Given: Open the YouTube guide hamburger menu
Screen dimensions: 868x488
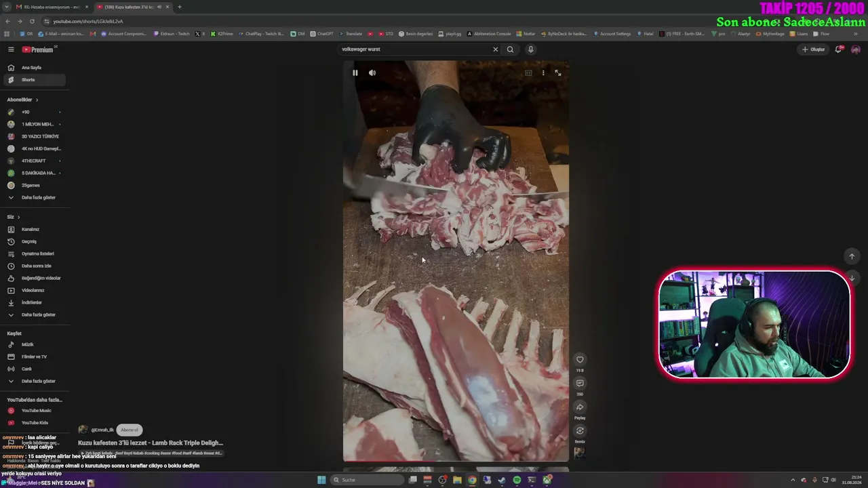Looking at the screenshot, I should point(11,49).
